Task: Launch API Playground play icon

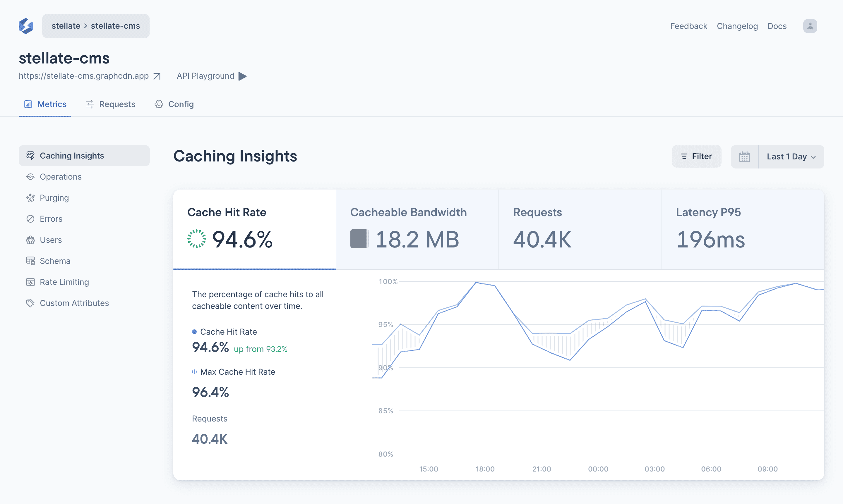Action: click(243, 76)
